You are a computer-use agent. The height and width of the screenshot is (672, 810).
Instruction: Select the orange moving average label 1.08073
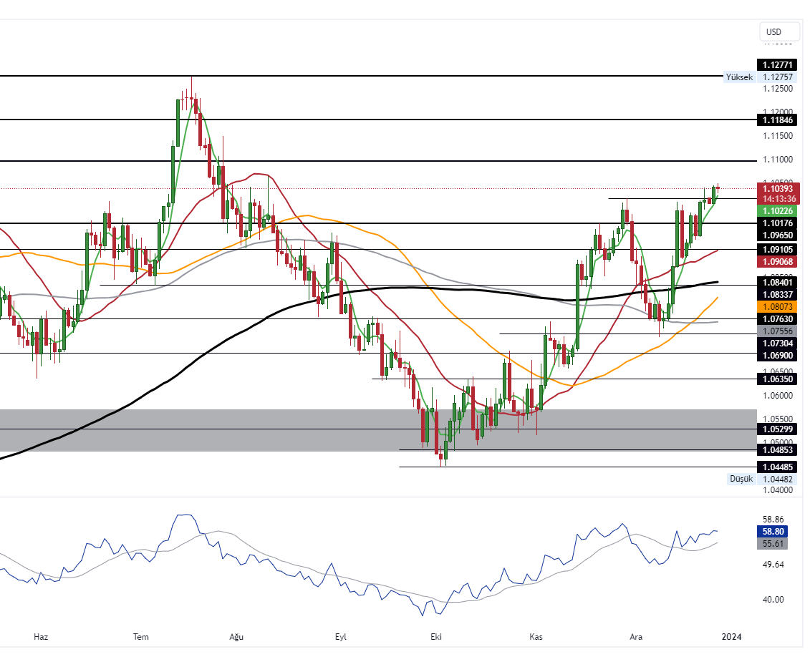(776, 308)
